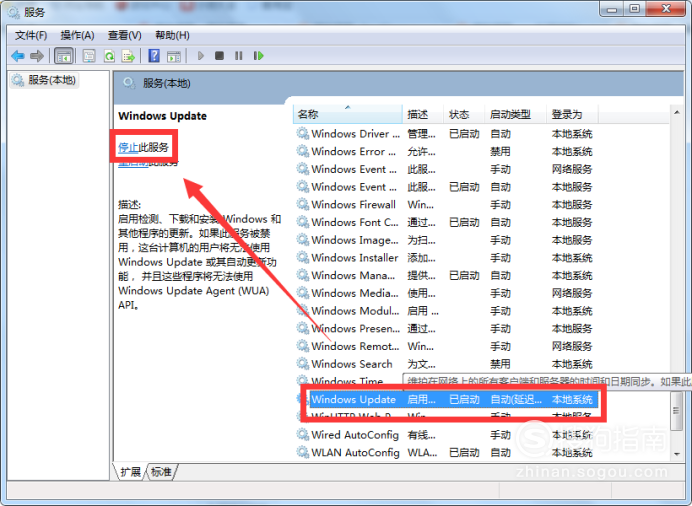Click the services list scroll-down arrow

click(x=677, y=454)
